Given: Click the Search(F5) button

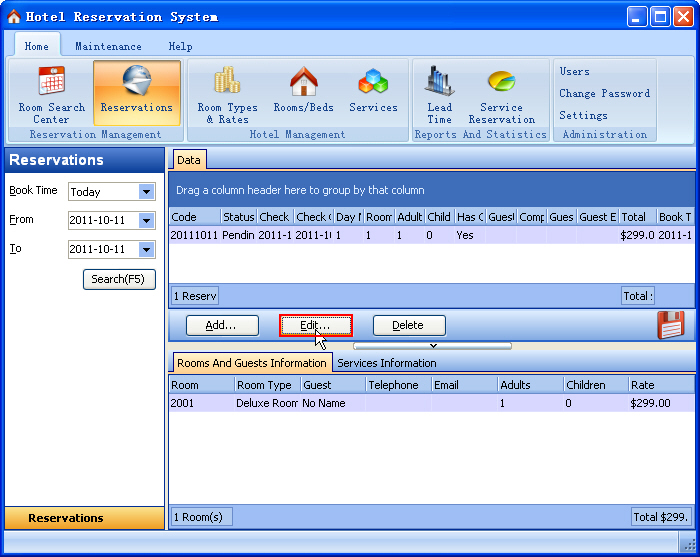Looking at the screenshot, I should click(119, 279).
